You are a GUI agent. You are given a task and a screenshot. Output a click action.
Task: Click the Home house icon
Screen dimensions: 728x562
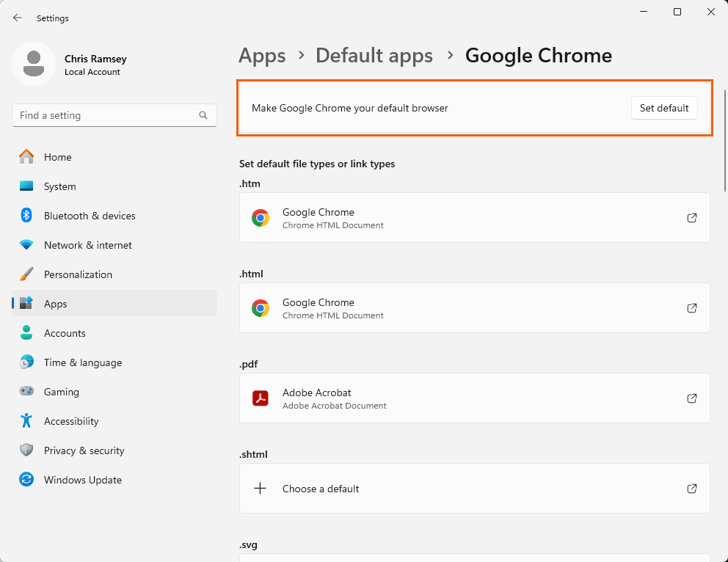pos(26,157)
